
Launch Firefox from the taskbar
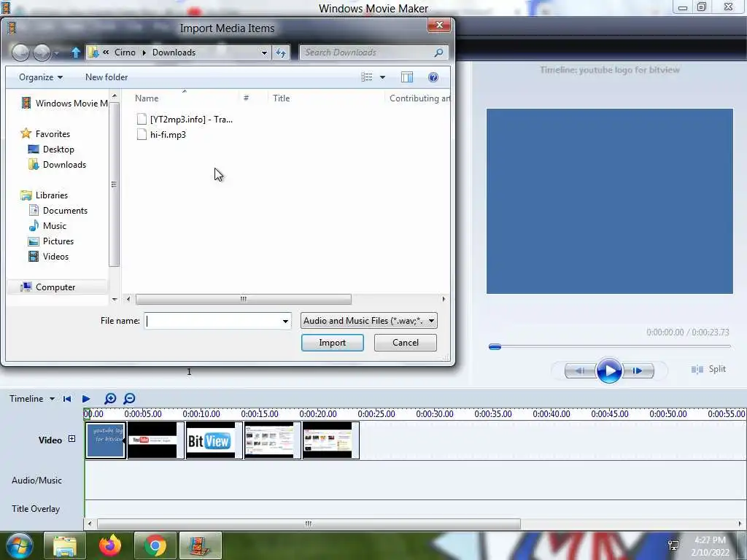click(110, 545)
